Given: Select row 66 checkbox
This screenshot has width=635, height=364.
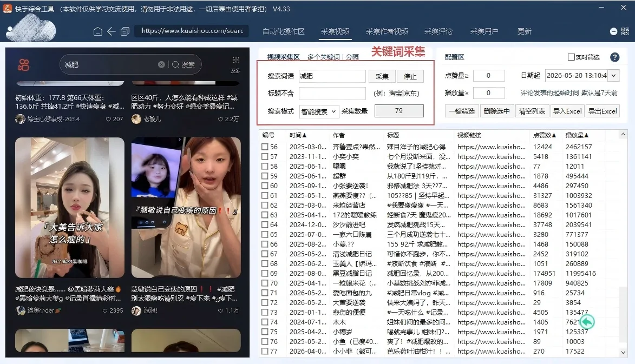Looking at the screenshot, I should pos(265,244).
